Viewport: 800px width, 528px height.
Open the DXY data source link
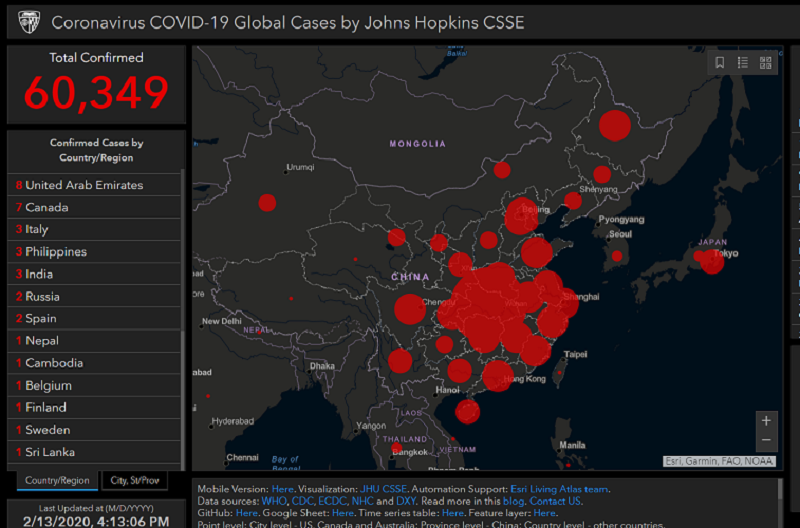[407, 501]
